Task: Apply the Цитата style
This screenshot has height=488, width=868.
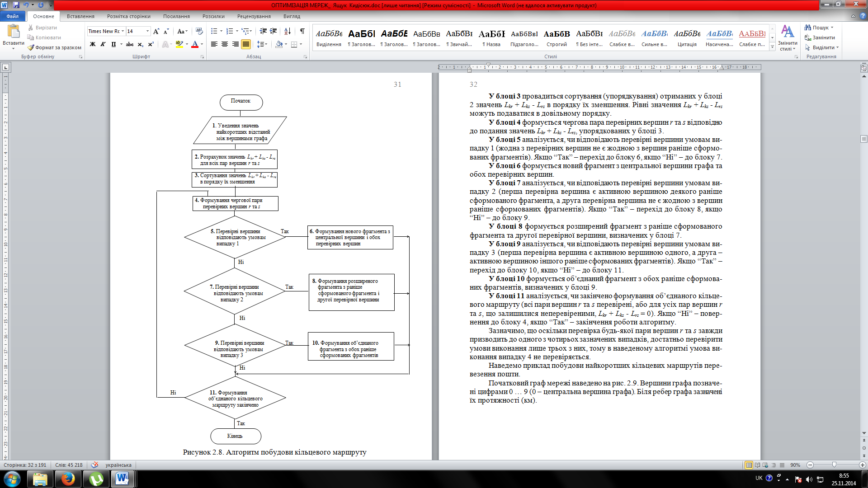Action: click(687, 38)
